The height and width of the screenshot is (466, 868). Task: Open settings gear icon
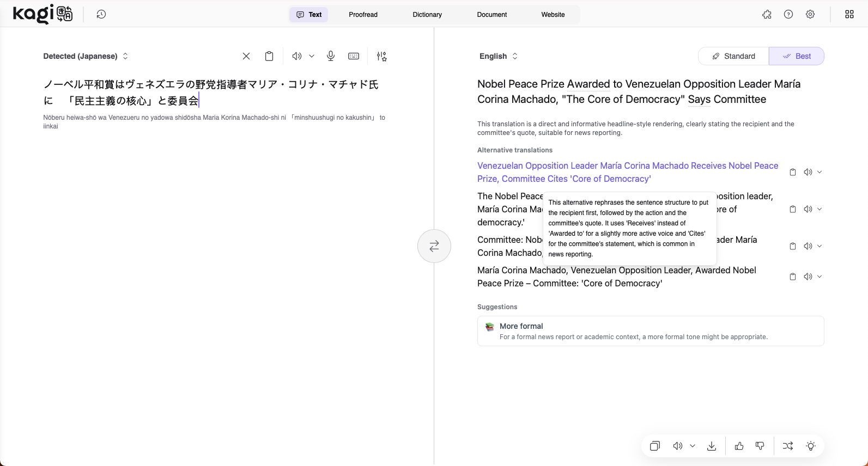click(x=810, y=15)
